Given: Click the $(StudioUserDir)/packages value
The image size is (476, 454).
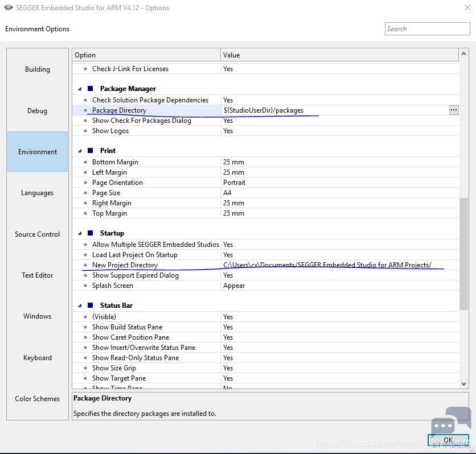Looking at the screenshot, I should click(x=264, y=110).
